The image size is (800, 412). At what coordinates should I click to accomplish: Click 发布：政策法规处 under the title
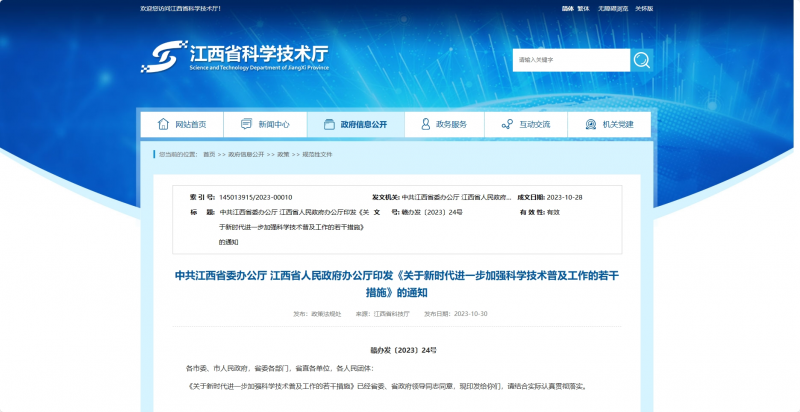(317, 314)
